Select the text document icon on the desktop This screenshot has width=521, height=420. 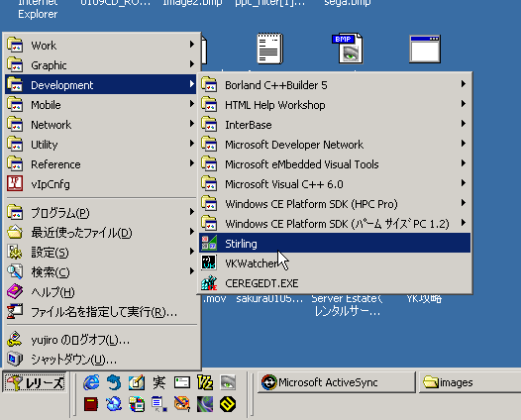pyautogui.click(x=269, y=49)
